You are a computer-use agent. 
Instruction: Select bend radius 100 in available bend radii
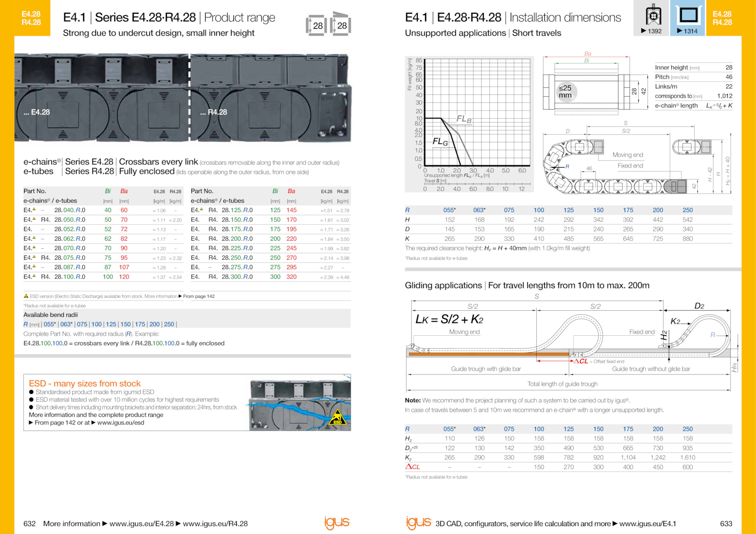coord(97,324)
